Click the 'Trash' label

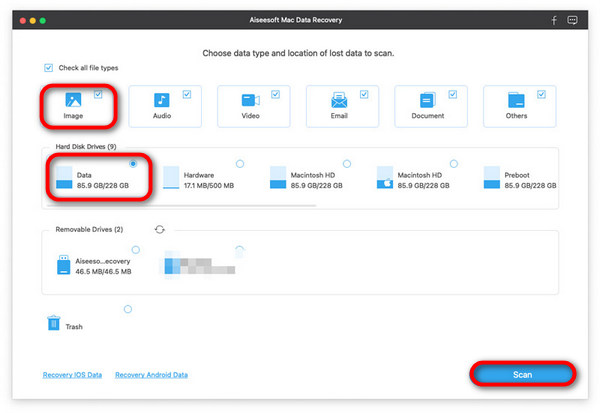click(74, 326)
